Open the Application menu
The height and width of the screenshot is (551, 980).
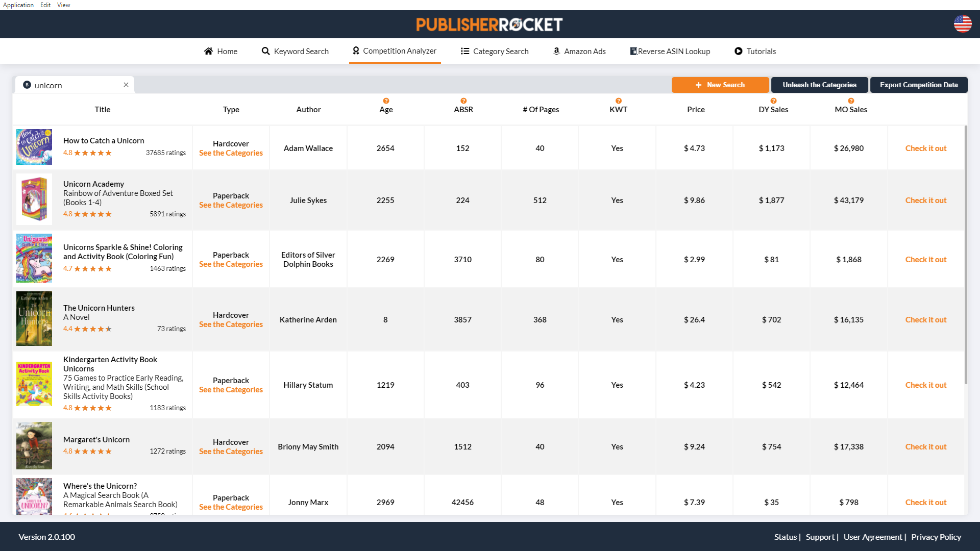point(18,5)
